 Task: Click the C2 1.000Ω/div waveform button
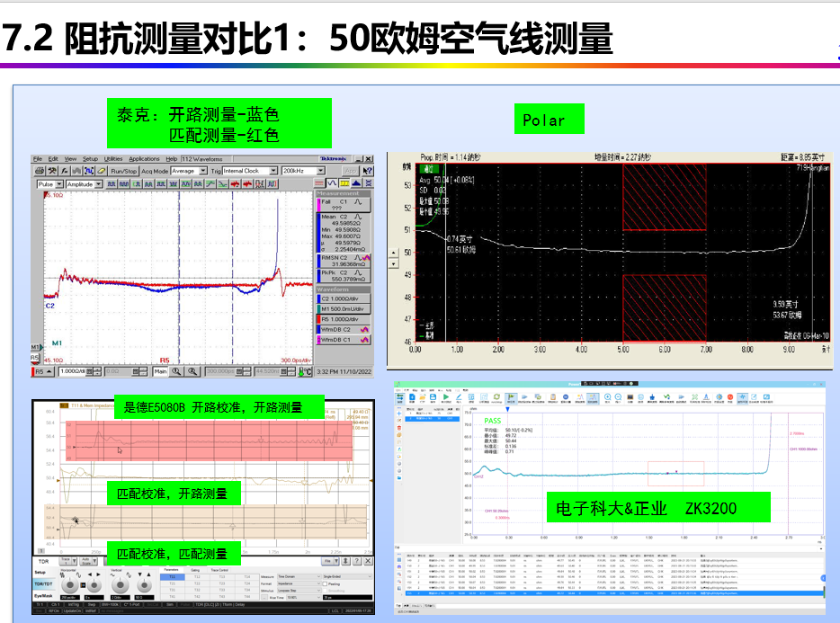coord(343,298)
